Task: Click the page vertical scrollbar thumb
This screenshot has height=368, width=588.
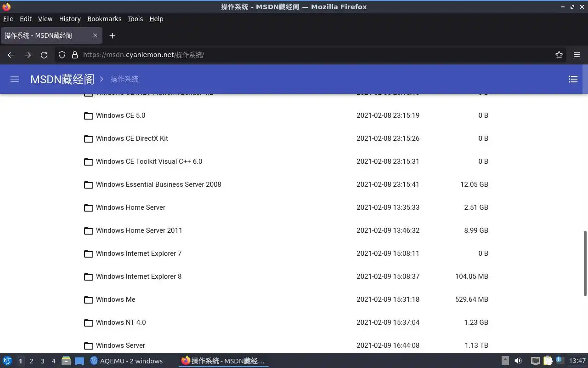Action: [x=585, y=263]
